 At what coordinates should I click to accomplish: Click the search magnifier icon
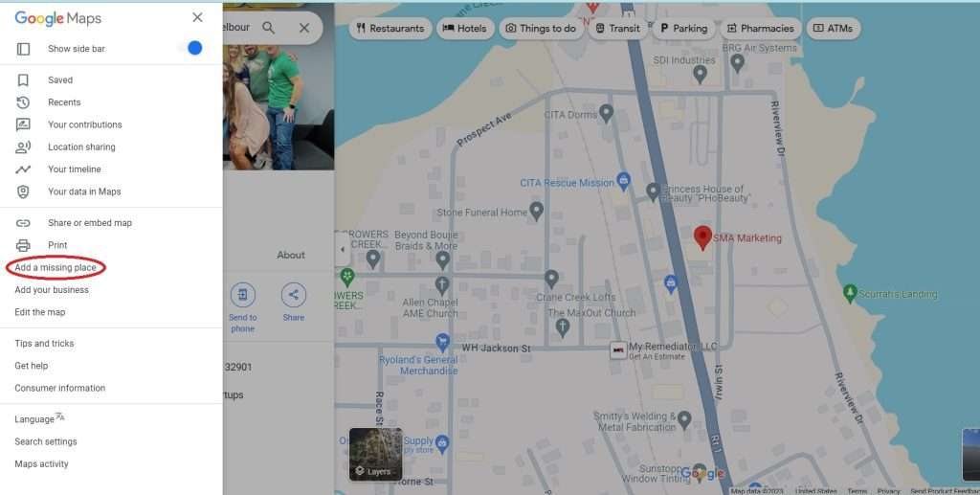(x=268, y=28)
